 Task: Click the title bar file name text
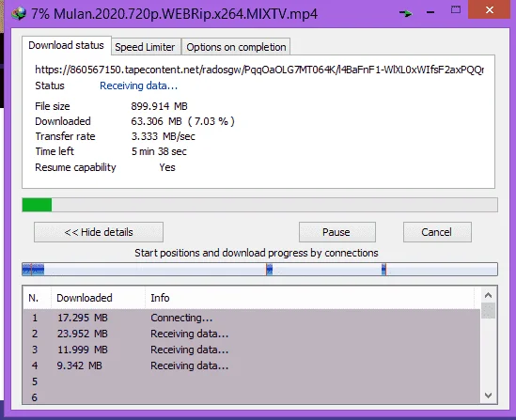point(175,14)
